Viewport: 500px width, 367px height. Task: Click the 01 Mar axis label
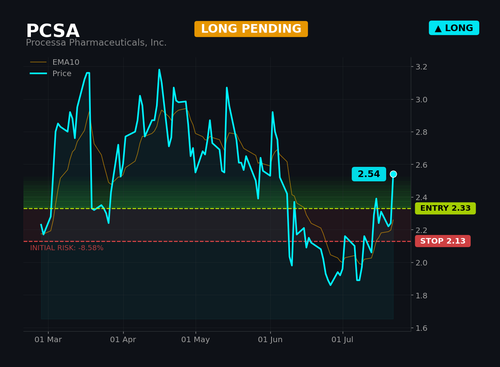coord(48,340)
